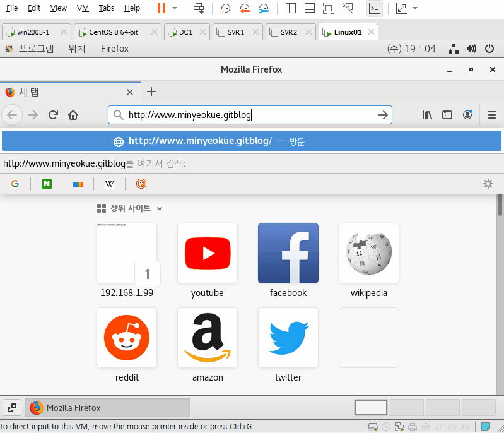
Task: Switch to the CentOS 8 64-bit tab
Action: [x=113, y=32]
